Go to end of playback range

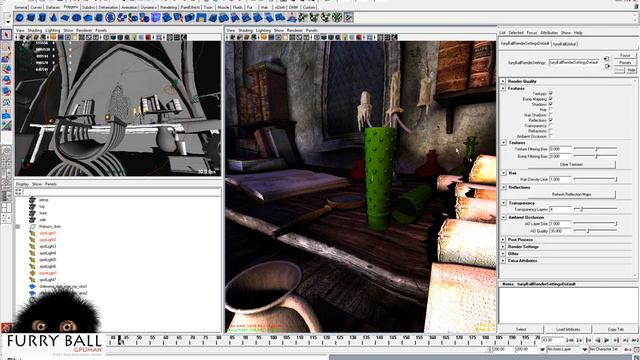pos(635,340)
